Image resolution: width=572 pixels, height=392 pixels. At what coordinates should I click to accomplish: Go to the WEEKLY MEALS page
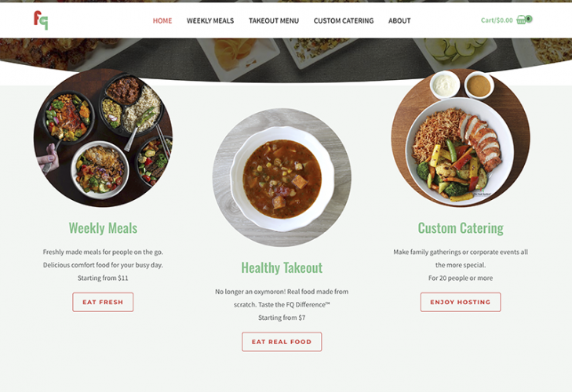[210, 21]
